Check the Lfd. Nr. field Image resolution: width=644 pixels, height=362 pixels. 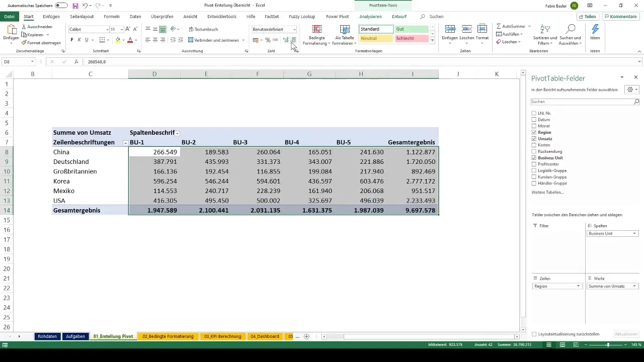(534, 113)
